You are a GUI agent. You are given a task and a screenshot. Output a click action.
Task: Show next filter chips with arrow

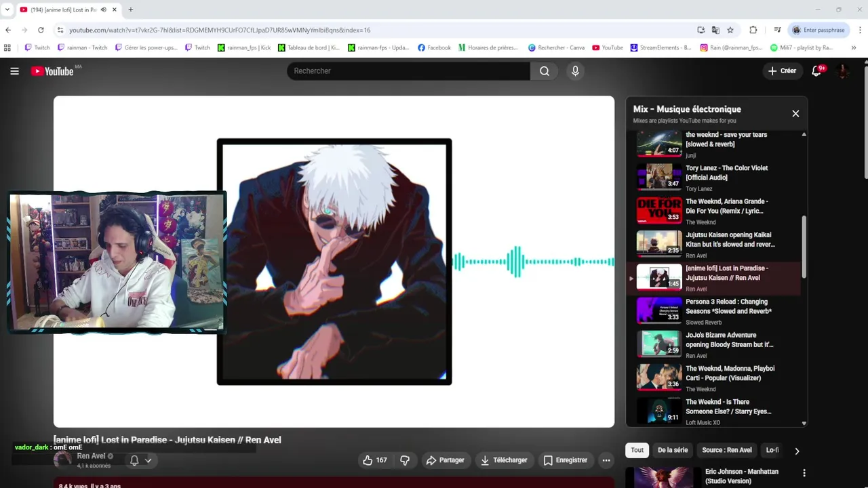coord(797,451)
